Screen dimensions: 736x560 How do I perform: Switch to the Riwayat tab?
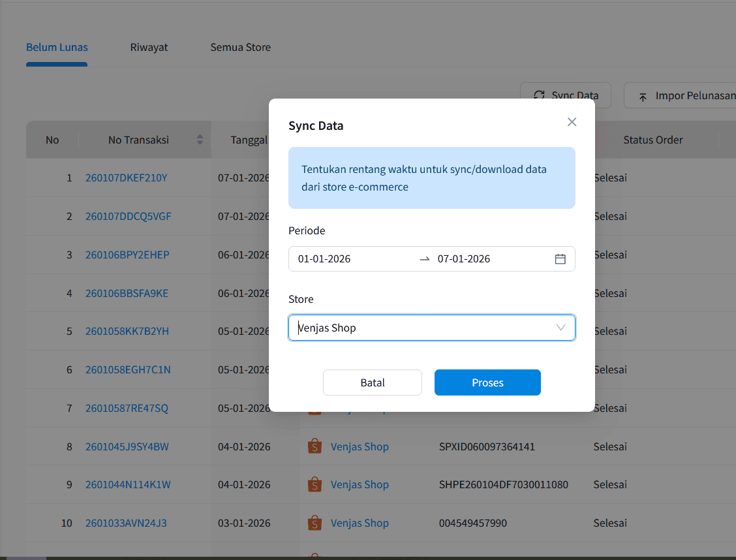(149, 47)
